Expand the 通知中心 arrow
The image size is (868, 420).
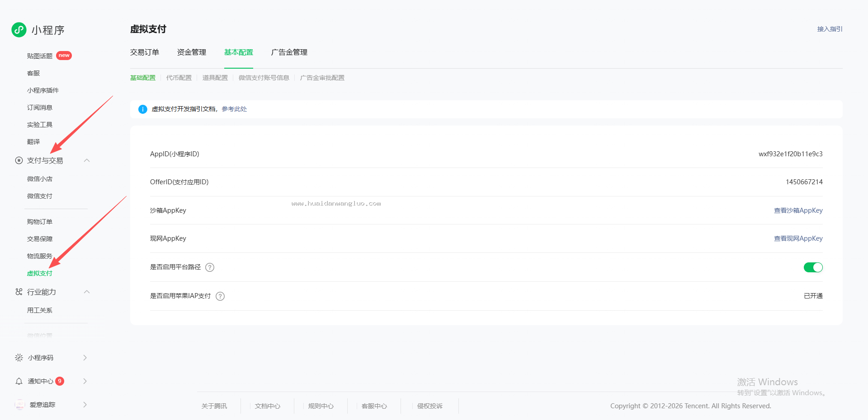coord(85,381)
